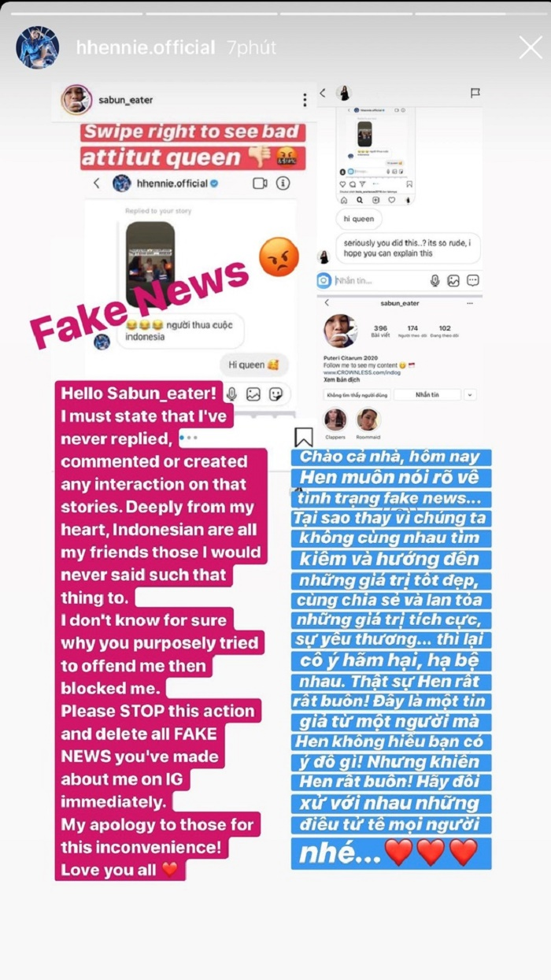Screen dimensions: 551x980
Task: Tap the microphone icon in message bar
Action: click(x=231, y=394)
